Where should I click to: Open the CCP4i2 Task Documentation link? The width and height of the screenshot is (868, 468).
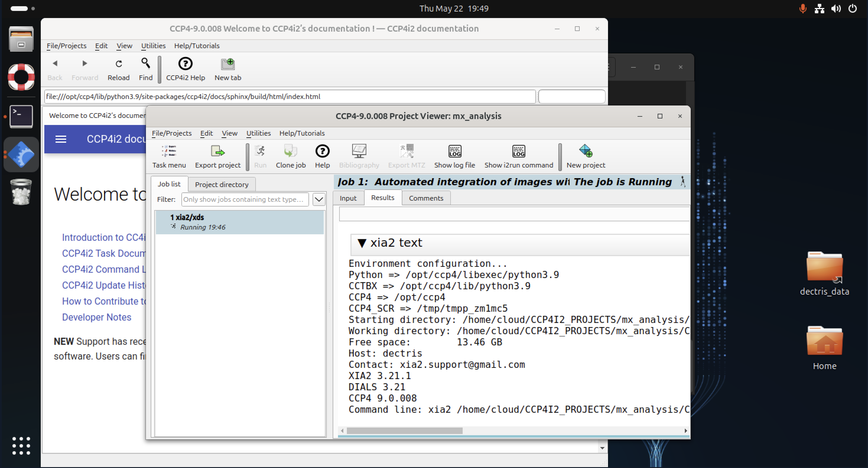tap(104, 253)
